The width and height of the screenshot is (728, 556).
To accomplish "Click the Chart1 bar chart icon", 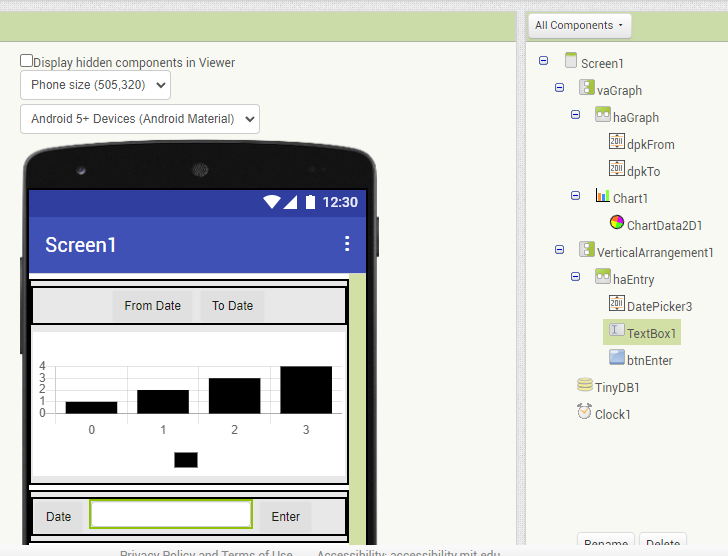I will click(603, 196).
